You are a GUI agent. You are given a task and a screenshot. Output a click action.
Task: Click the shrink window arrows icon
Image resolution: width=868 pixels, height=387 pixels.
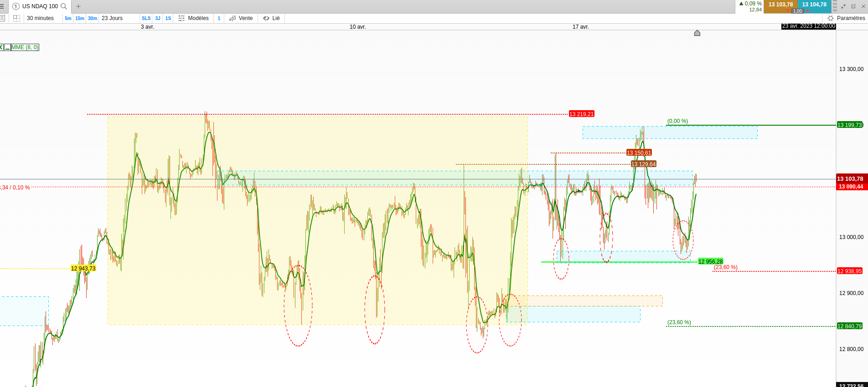[843, 6]
